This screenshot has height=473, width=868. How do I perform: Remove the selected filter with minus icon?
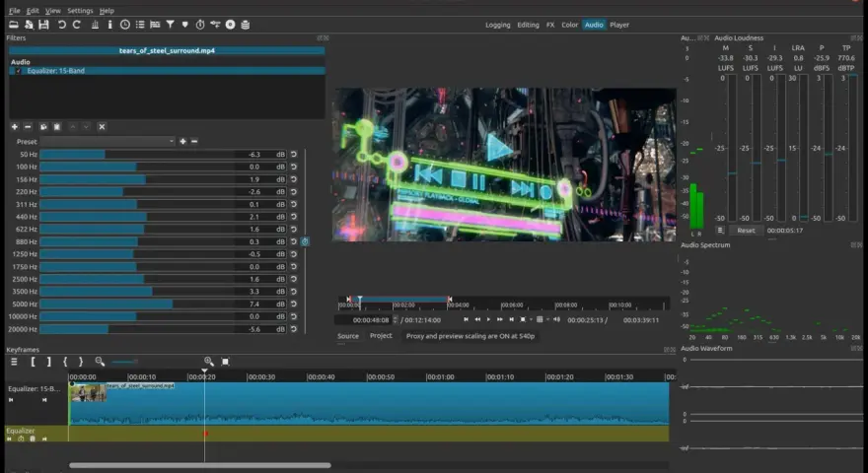(28, 127)
